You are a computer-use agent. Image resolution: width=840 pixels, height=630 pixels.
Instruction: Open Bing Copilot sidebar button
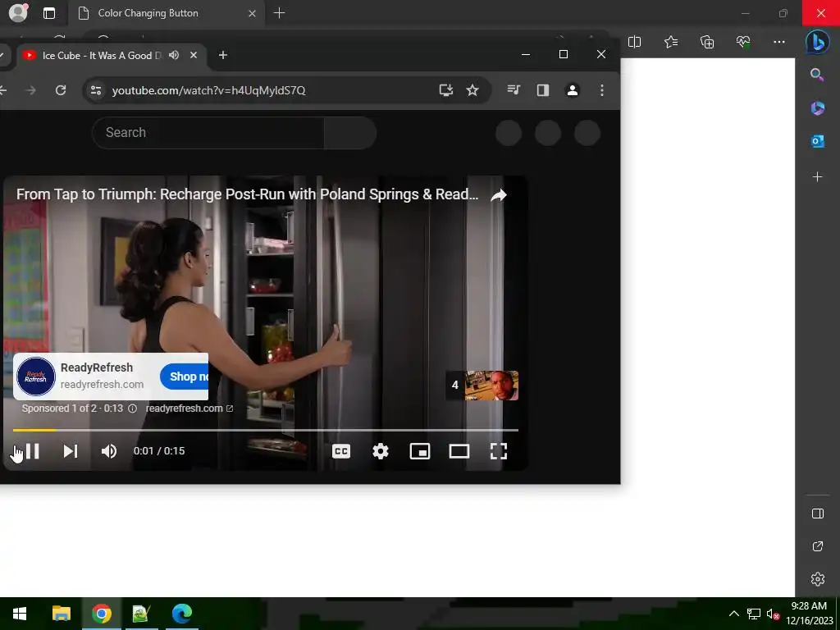pyautogui.click(x=818, y=42)
